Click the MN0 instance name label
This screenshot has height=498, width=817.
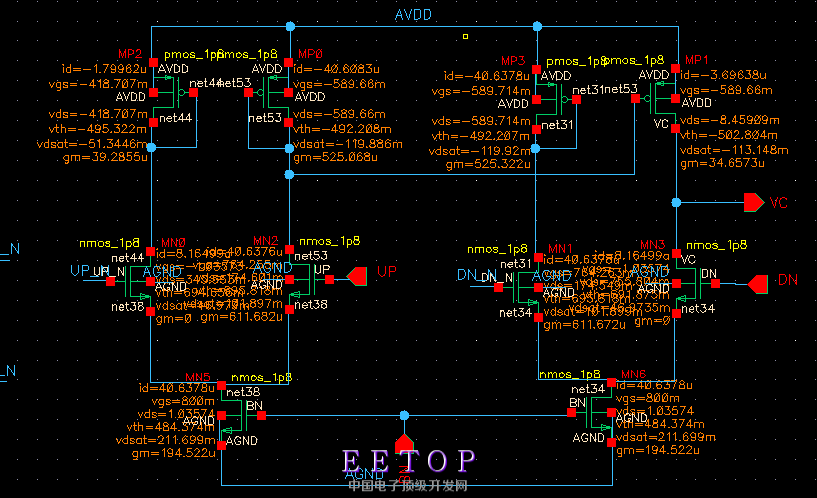[173, 242]
